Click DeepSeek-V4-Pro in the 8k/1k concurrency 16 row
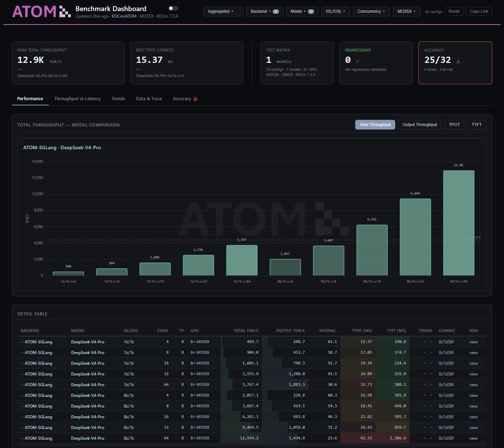Viewport: 504px width, 448px height. tap(88, 417)
